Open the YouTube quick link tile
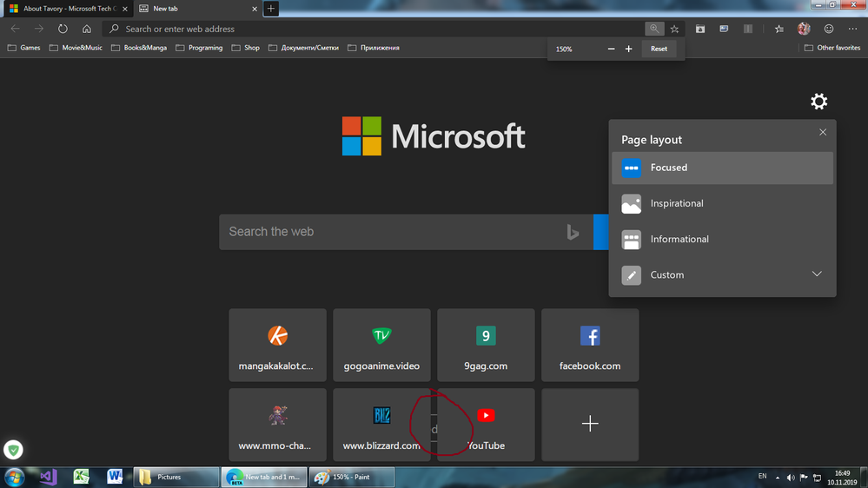 [x=486, y=425]
